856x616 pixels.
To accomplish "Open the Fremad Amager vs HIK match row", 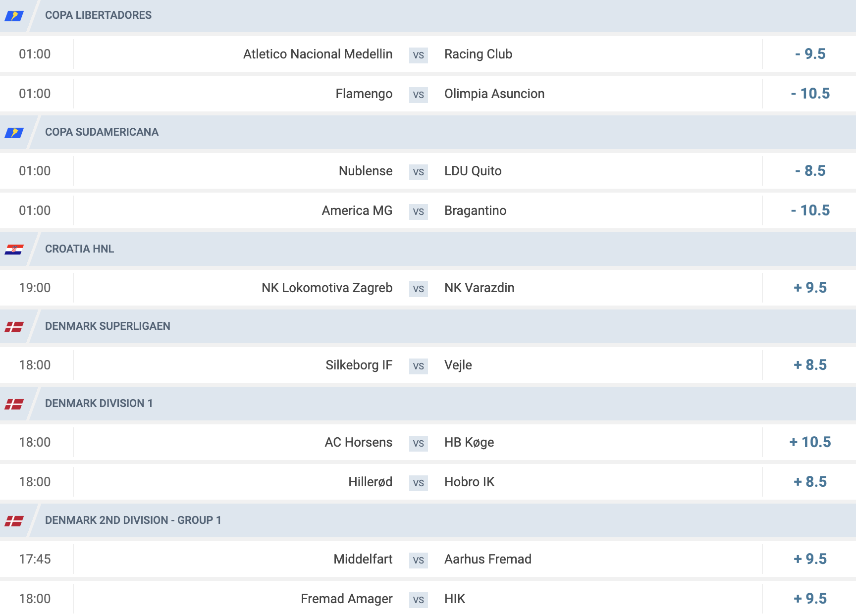I will click(428, 599).
